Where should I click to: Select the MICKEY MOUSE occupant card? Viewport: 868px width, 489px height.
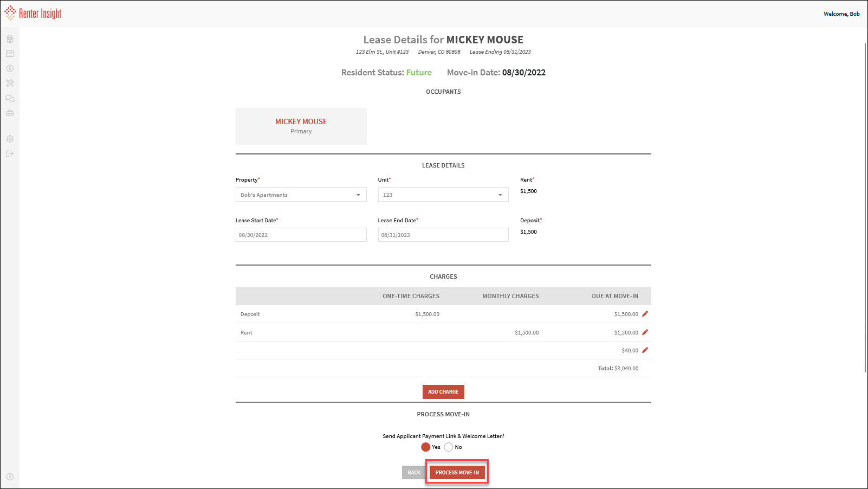[x=301, y=126]
